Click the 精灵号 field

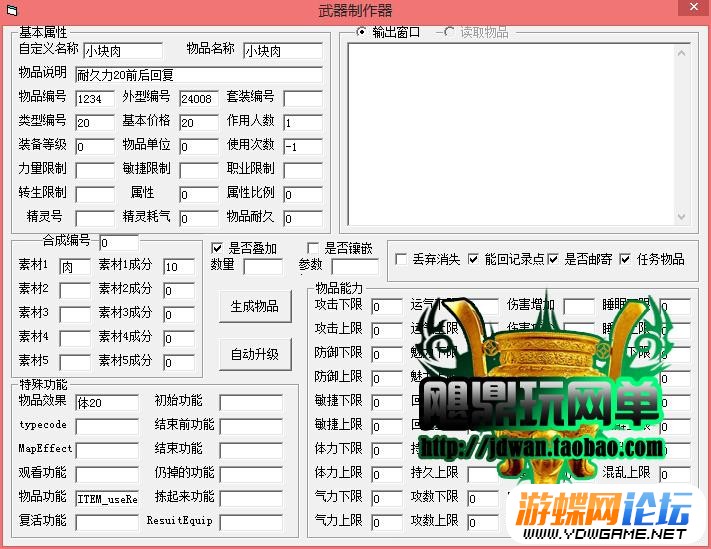95,219
